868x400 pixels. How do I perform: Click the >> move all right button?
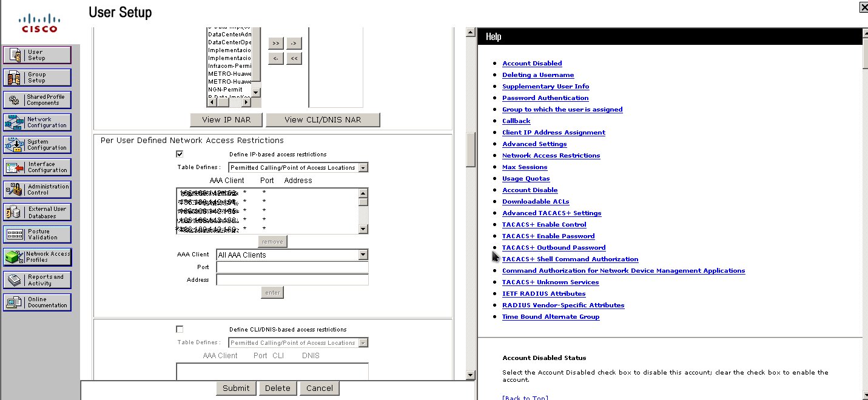[276, 44]
